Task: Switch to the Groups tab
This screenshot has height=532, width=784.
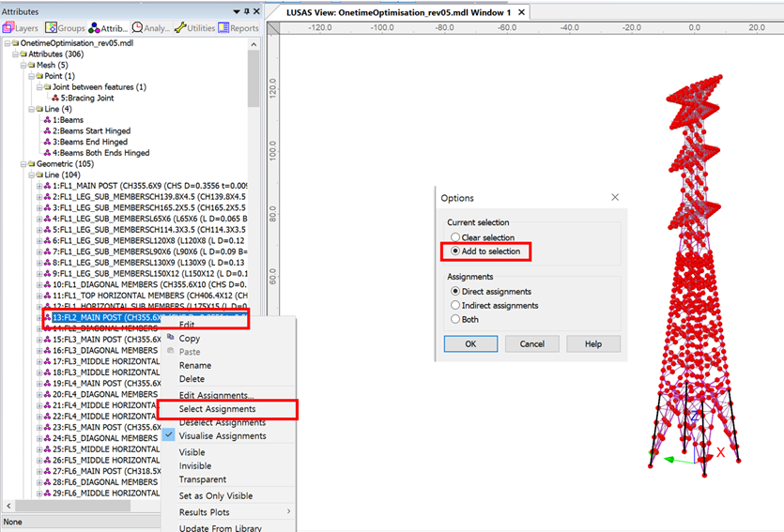Action: click(65, 28)
